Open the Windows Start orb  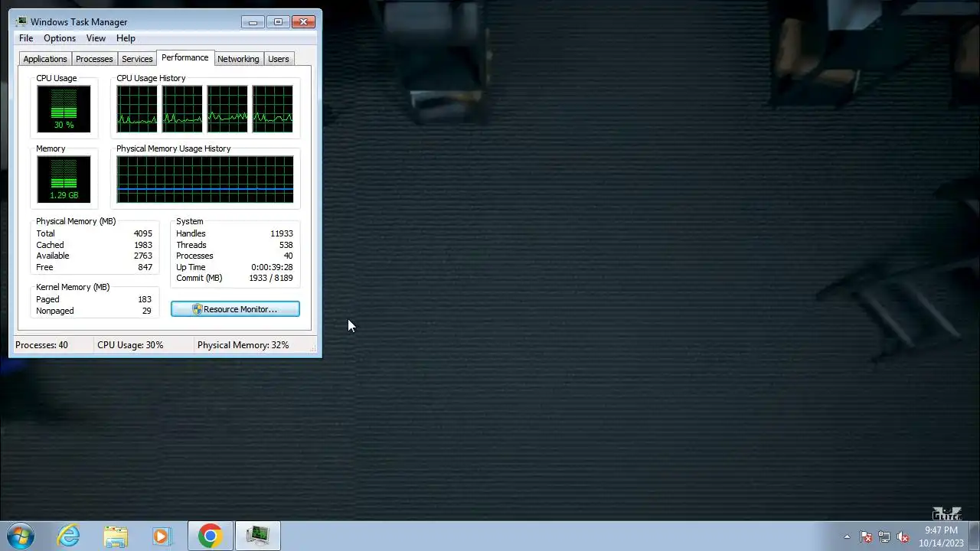tap(21, 536)
